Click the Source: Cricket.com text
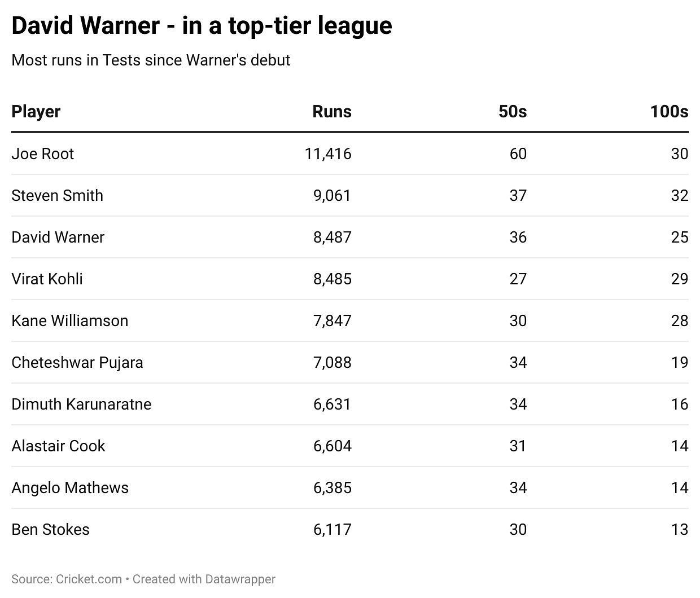Image resolution: width=700 pixels, height=598 pixels. pos(67,579)
